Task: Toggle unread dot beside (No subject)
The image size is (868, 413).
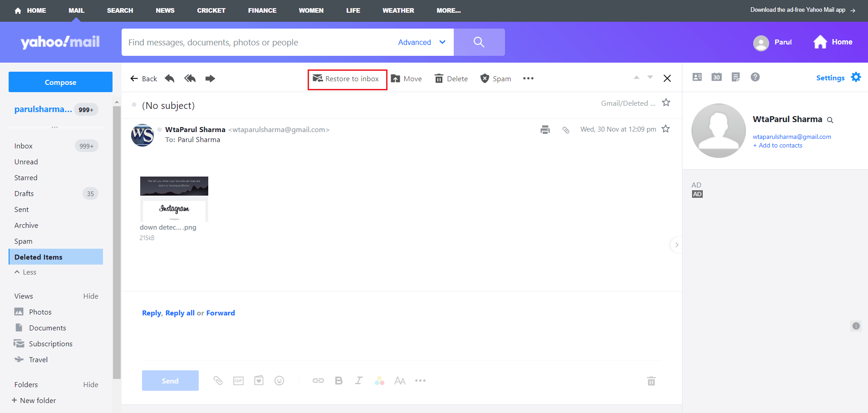Action: (x=134, y=105)
